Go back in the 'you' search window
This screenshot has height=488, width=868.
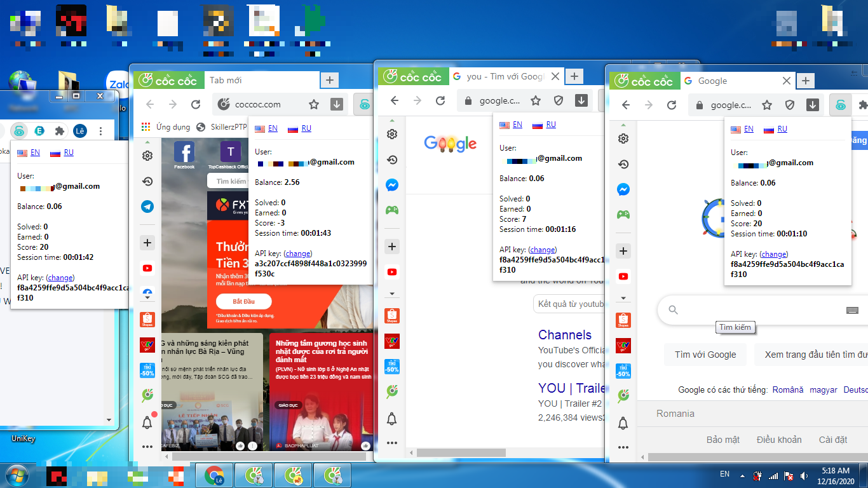pyautogui.click(x=395, y=100)
